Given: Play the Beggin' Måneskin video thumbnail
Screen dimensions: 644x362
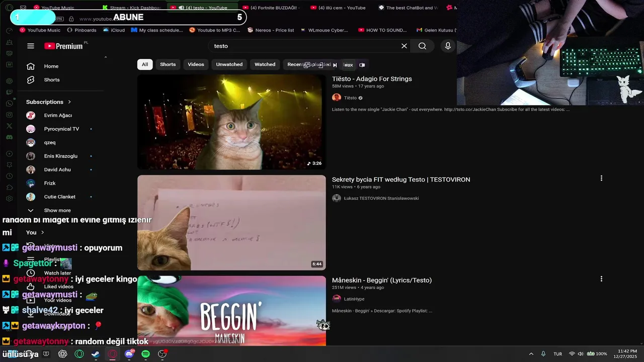Looking at the screenshot, I should point(231,311).
